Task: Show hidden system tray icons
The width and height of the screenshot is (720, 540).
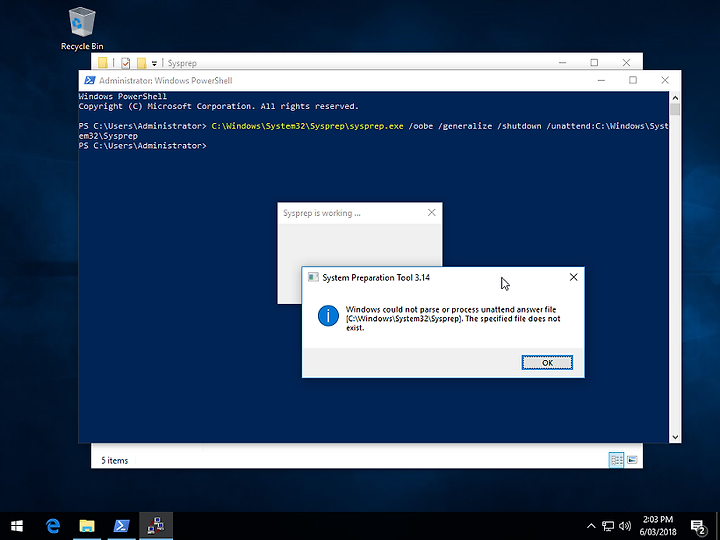Action: pyautogui.click(x=591, y=526)
